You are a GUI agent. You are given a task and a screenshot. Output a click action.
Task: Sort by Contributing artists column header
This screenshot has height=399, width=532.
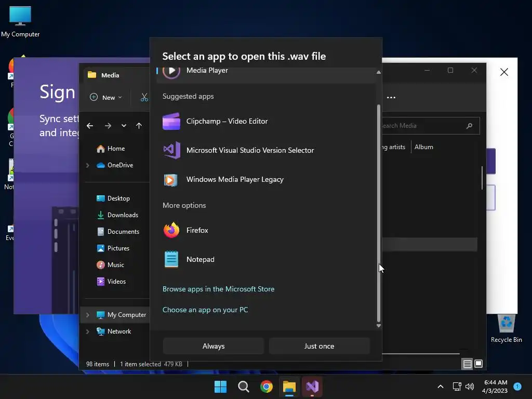coord(394,147)
